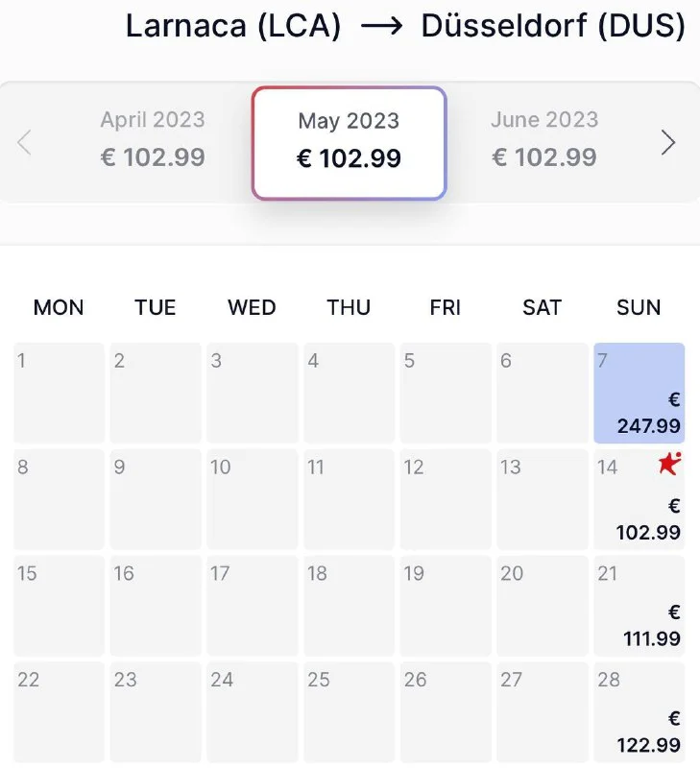
Task: Select the April 2023 month tab
Action: (x=153, y=139)
